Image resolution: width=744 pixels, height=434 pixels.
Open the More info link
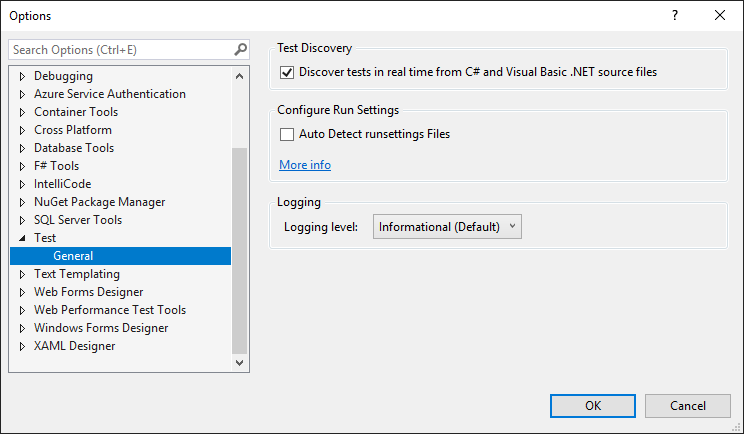click(305, 165)
